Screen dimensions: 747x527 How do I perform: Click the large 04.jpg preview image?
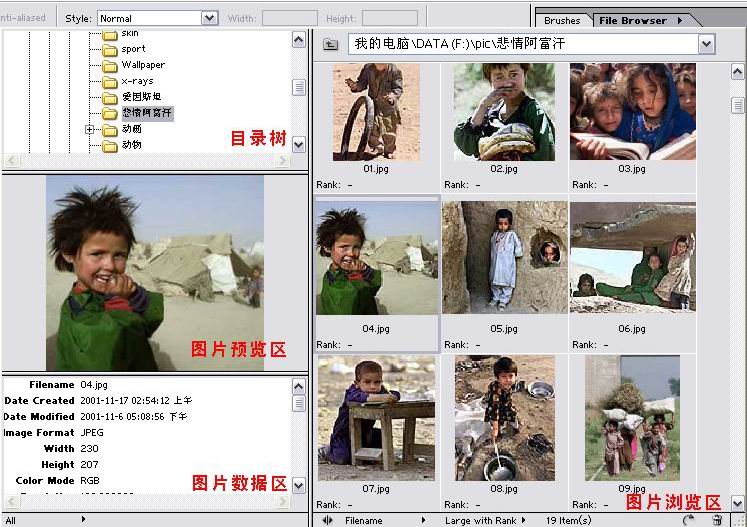155,273
